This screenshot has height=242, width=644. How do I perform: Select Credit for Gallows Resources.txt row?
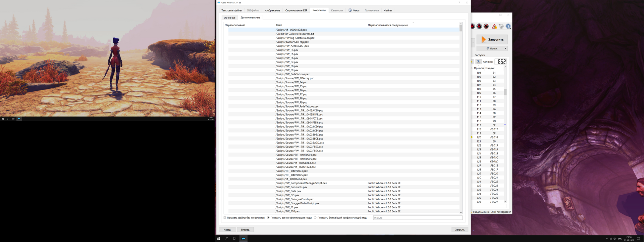pyautogui.click(x=344, y=34)
